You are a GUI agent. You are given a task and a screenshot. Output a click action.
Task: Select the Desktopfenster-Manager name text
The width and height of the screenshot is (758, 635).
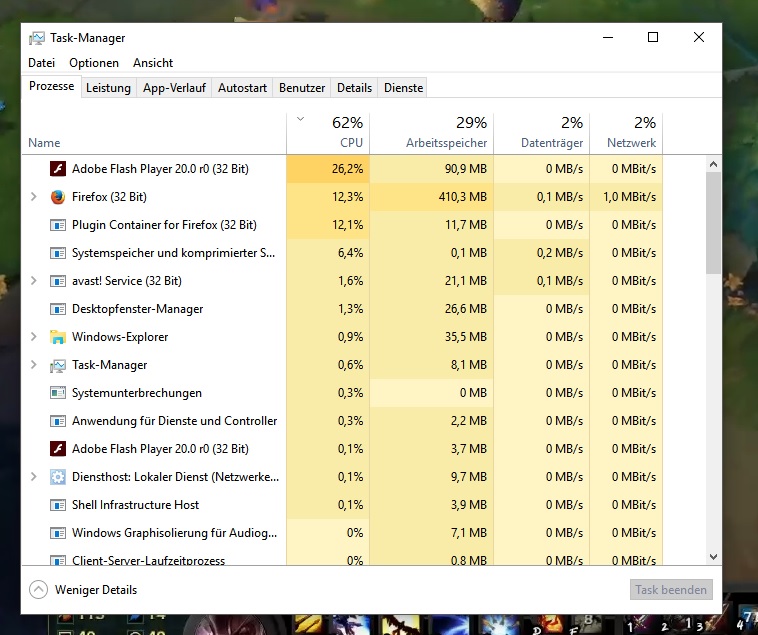click(x=137, y=309)
